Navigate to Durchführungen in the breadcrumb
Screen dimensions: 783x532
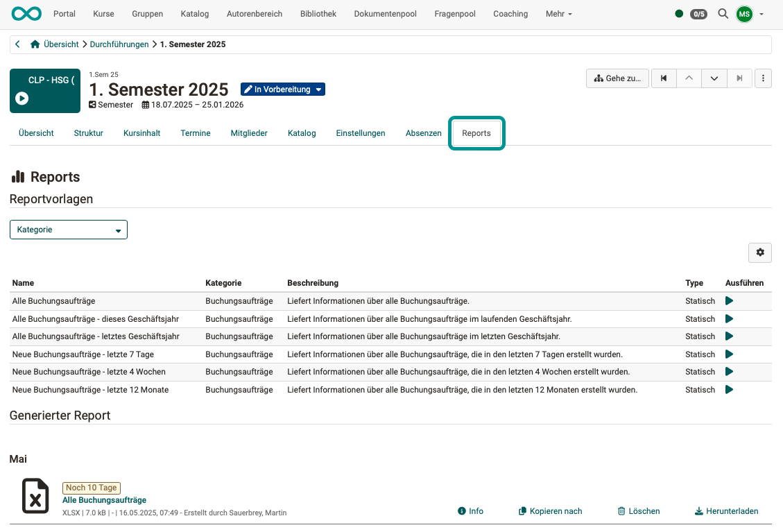tap(119, 44)
